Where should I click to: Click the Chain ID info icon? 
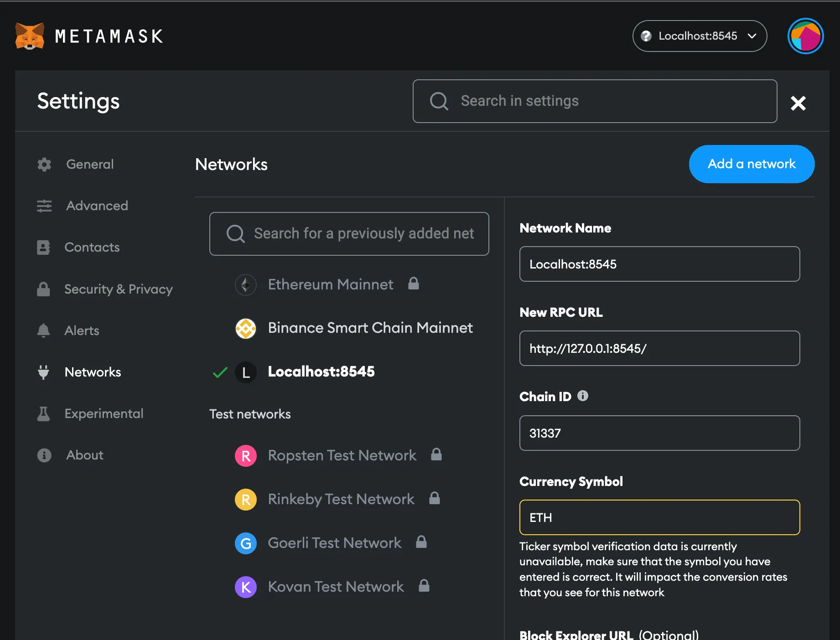tap(583, 396)
